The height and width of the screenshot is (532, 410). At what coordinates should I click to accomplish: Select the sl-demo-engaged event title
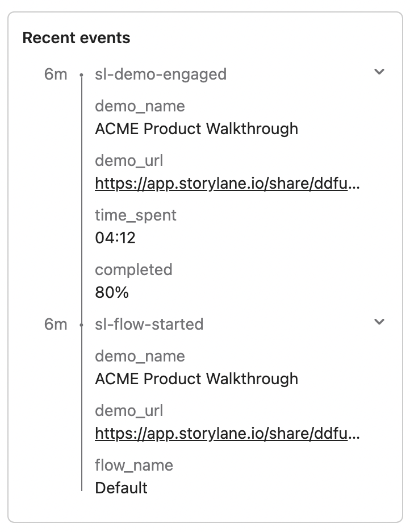point(161,74)
